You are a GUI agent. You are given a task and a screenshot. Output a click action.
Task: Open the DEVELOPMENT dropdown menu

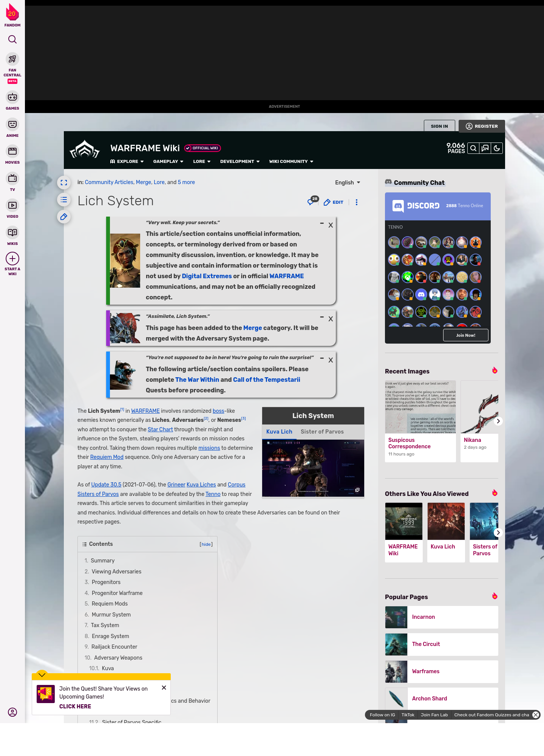(x=240, y=161)
